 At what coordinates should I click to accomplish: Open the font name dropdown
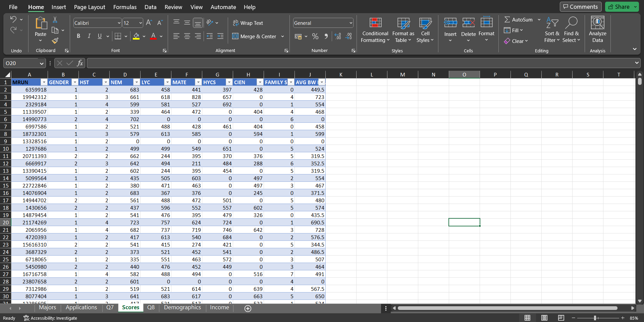pos(119,23)
